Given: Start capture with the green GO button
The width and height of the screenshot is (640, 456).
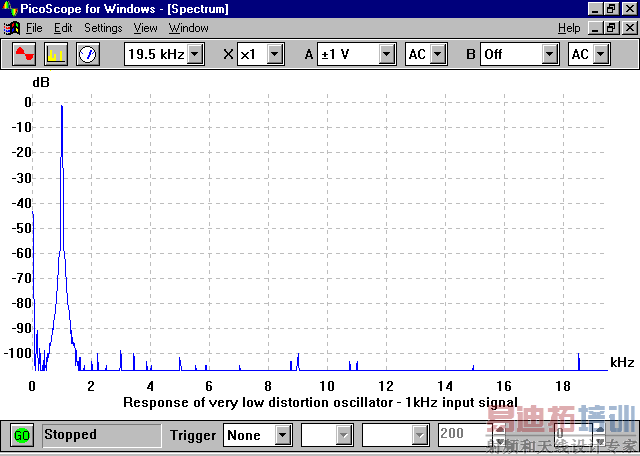Looking at the screenshot, I should click(x=22, y=436).
